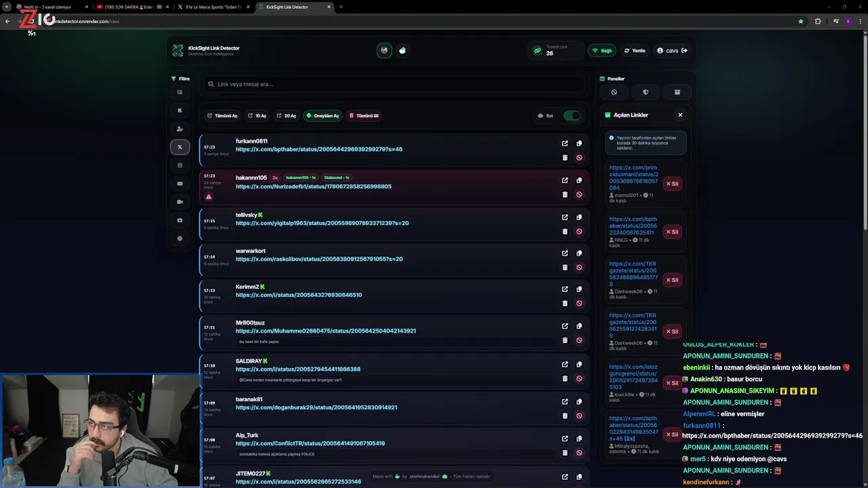The image size is (868, 488).
Task: Select the video camera filter icon
Action: 180,202
